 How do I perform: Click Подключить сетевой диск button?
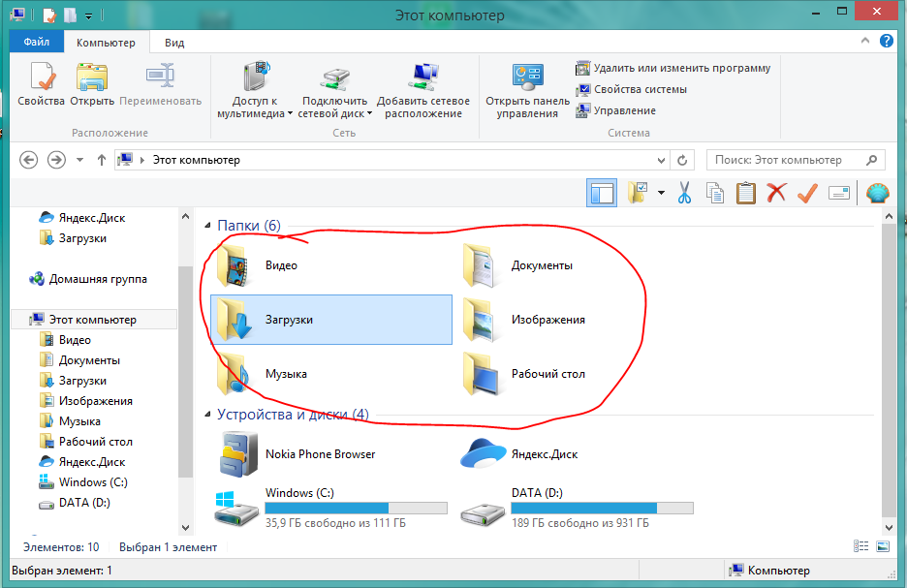coord(335,91)
